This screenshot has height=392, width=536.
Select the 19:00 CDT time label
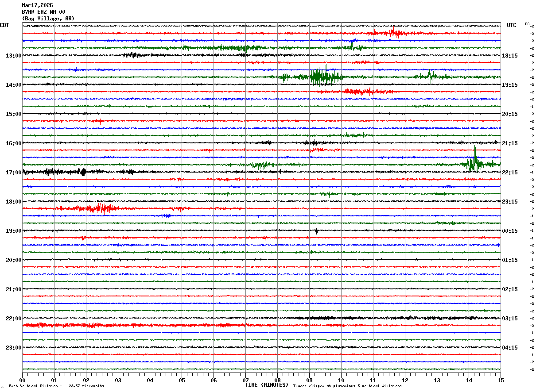point(14,231)
